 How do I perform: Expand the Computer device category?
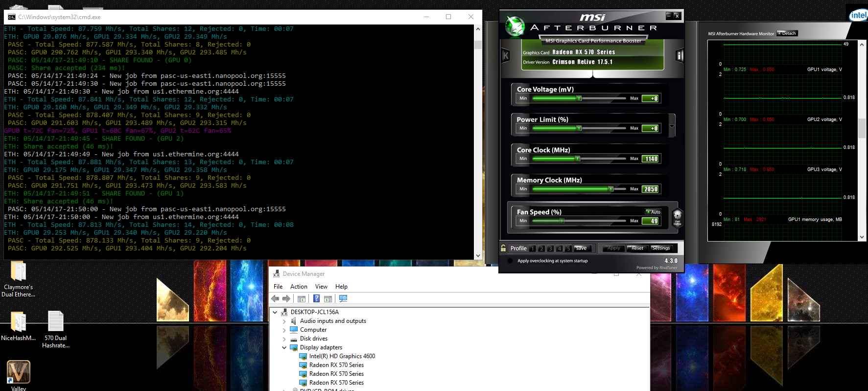click(x=284, y=330)
